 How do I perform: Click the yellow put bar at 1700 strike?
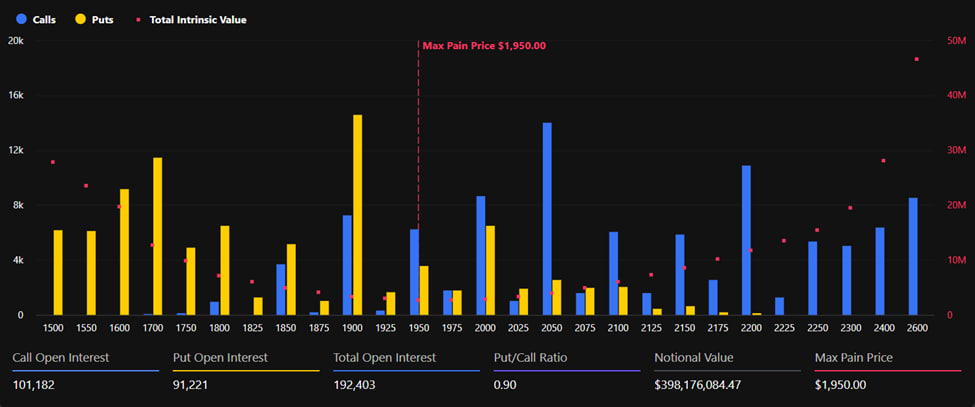coord(157,236)
